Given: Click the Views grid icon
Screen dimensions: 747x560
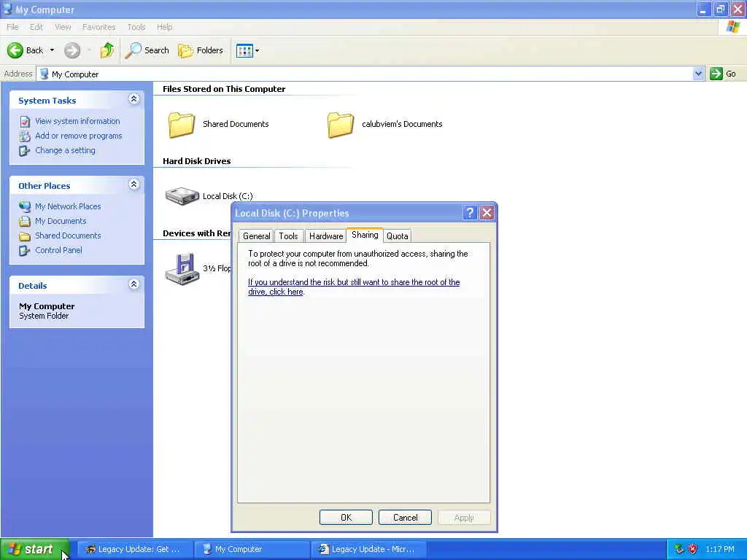Looking at the screenshot, I should (244, 50).
